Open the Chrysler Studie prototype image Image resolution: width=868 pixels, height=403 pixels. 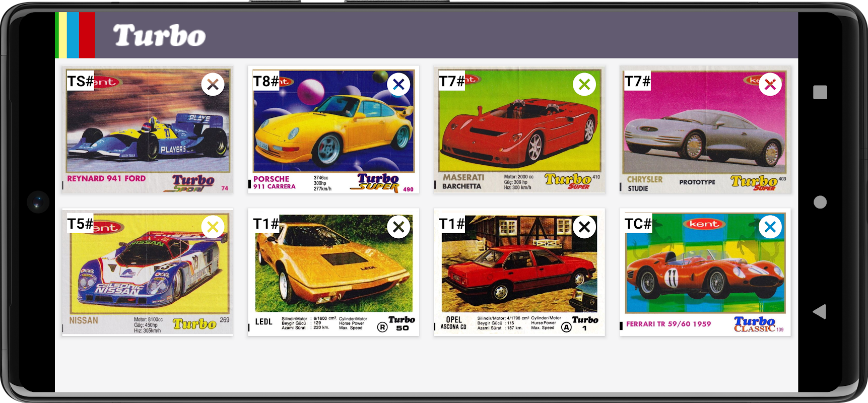click(x=705, y=130)
